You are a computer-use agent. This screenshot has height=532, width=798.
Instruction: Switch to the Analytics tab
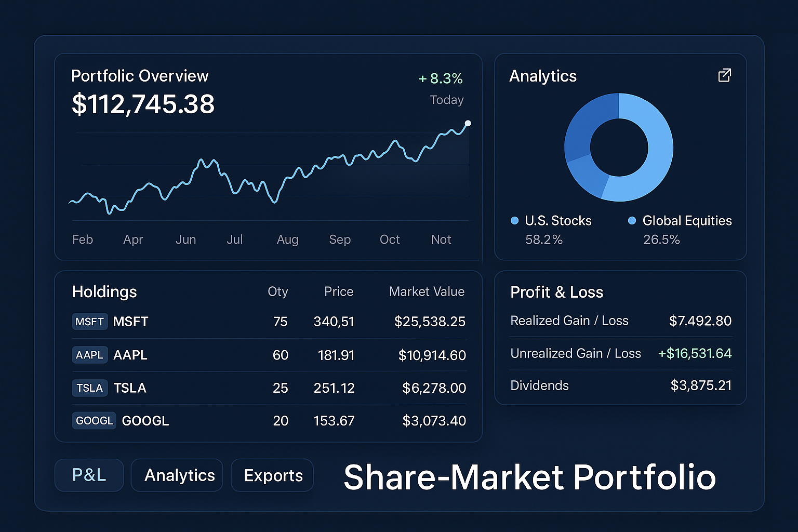click(177, 475)
